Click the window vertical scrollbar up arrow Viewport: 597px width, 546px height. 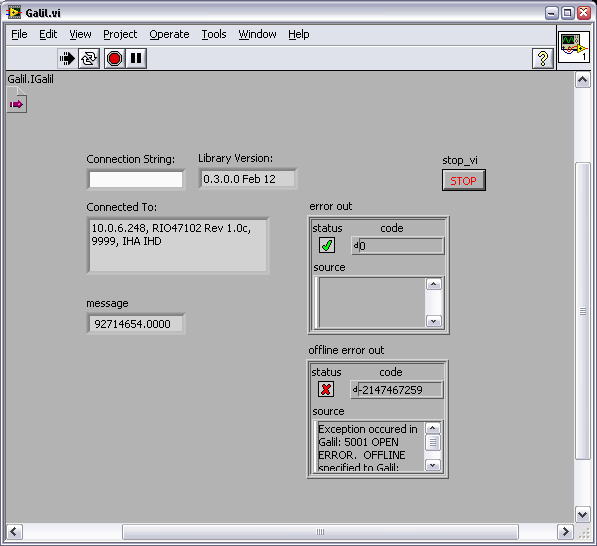click(583, 80)
